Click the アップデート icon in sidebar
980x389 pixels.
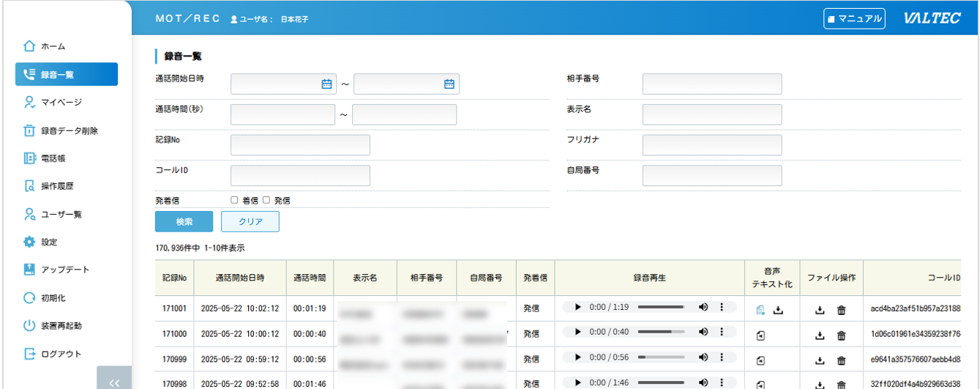coord(29,270)
